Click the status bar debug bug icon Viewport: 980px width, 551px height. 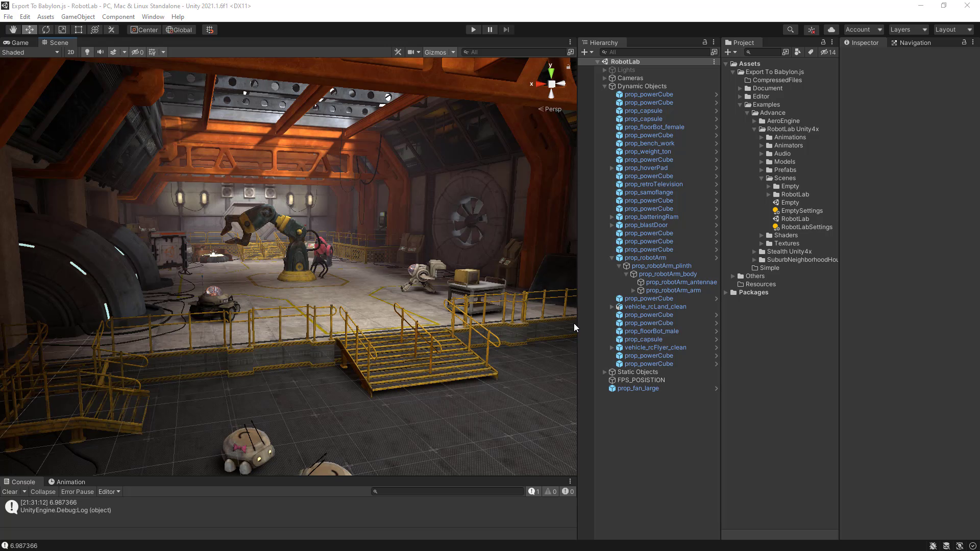coord(933,546)
